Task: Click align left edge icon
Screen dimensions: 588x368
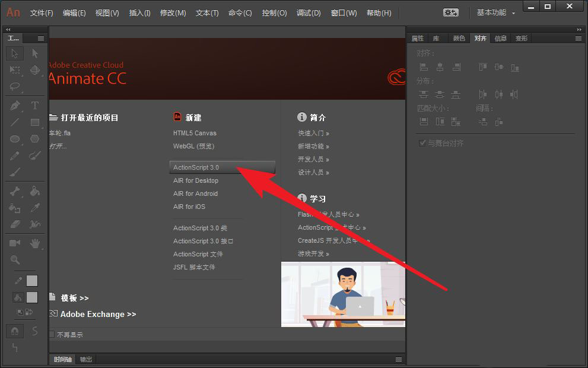Action: coord(424,67)
